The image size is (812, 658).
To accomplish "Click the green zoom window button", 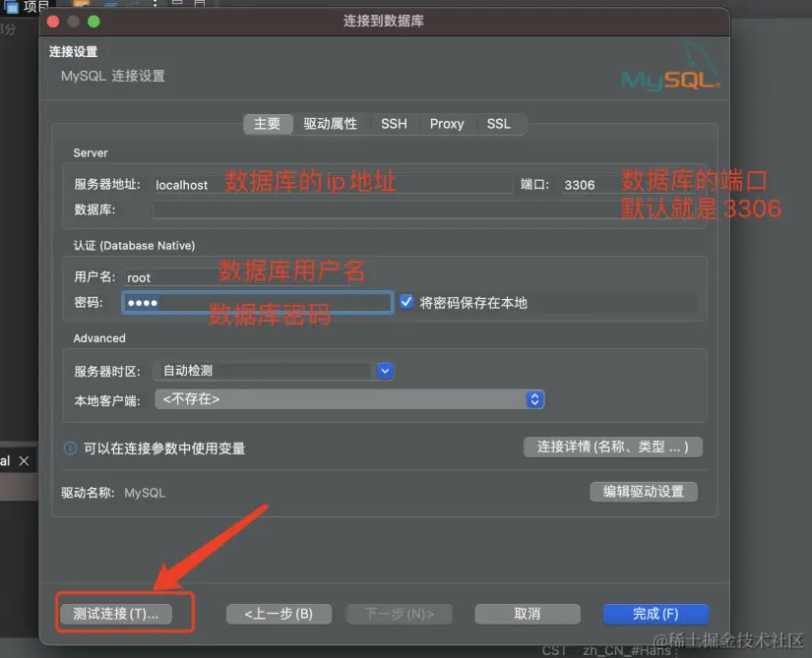I will pyautogui.click(x=94, y=22).
